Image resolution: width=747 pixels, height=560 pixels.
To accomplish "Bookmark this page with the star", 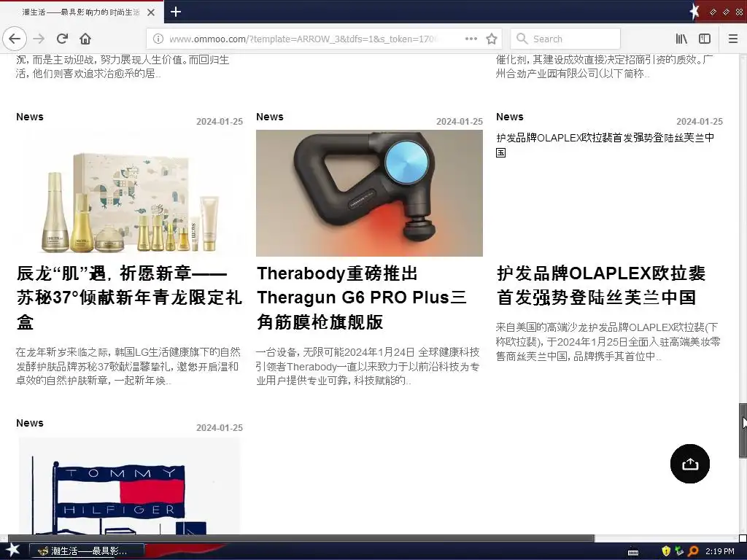I will tap(492, 39).
